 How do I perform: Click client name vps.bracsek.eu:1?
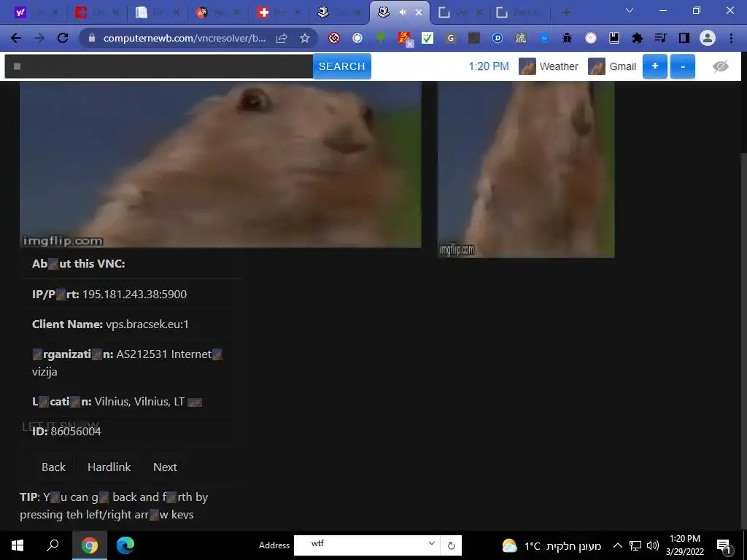tap(147, 324)
